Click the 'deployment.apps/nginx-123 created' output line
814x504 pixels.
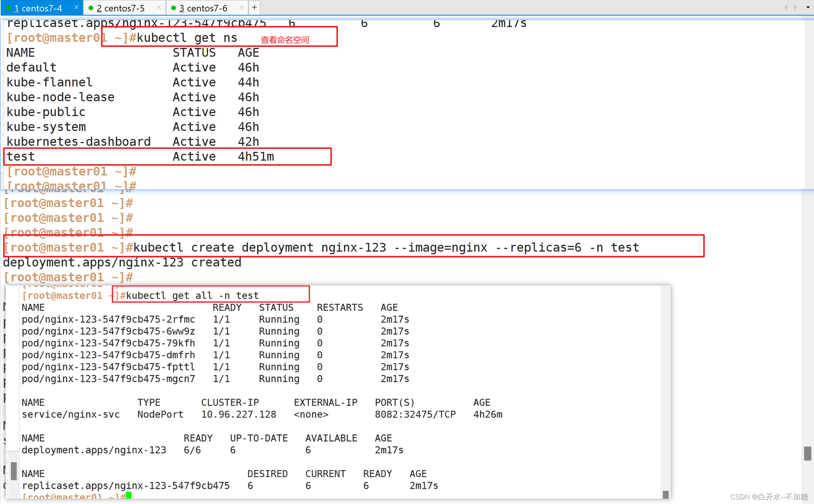[122, 263]
